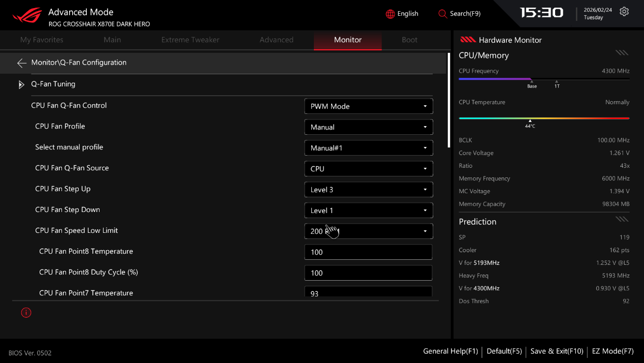Click the Search magnifier icon

[x=442, y=14]
